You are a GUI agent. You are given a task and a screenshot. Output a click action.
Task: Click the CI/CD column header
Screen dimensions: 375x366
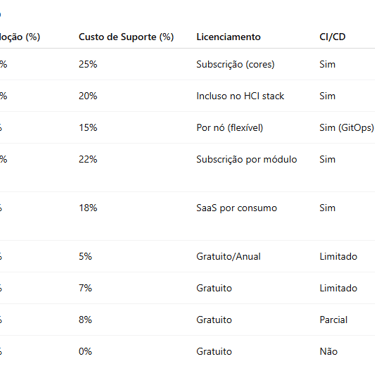pyautogui.click(x=332, y=37)
